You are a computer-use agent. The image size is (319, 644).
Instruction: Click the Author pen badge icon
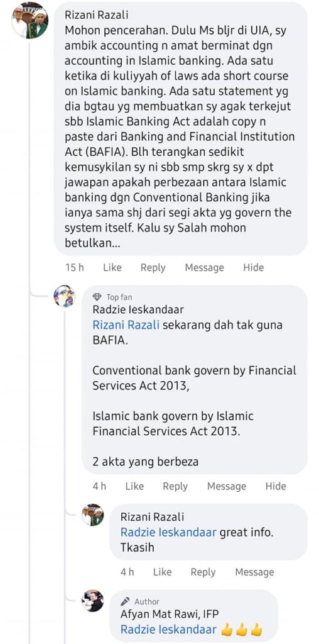click(125, 602)
